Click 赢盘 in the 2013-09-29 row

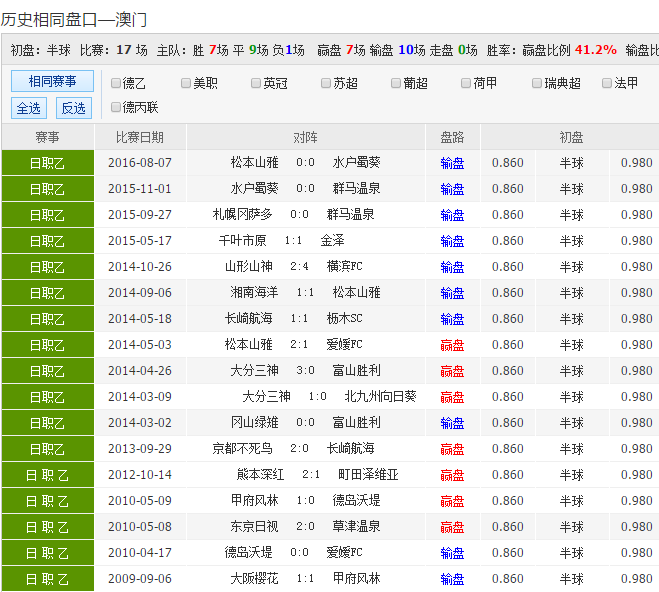pos(452,449)
